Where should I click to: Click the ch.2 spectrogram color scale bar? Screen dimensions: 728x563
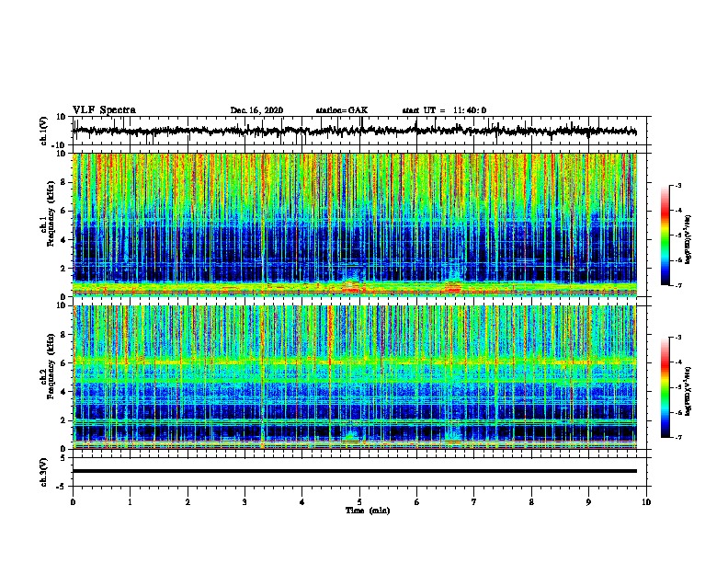[x=665, y=387]
